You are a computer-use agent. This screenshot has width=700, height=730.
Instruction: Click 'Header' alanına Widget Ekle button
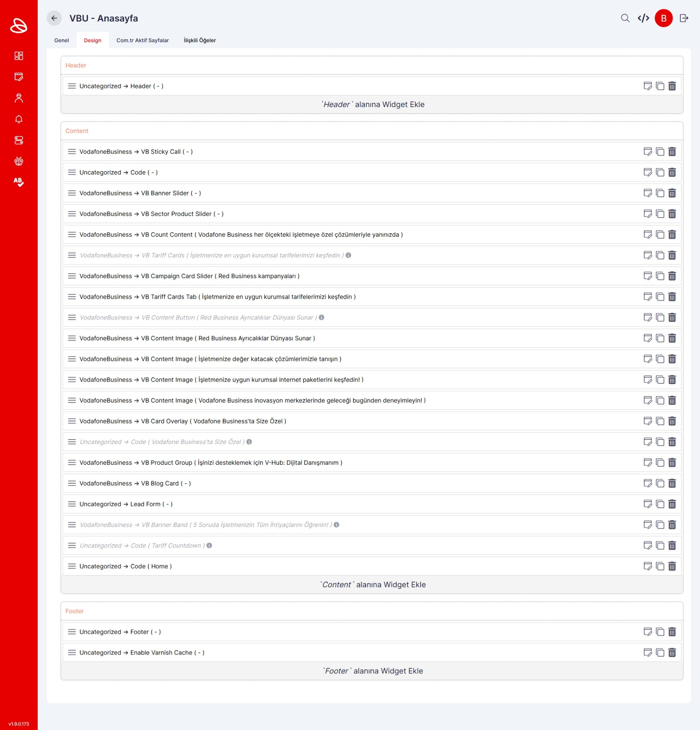point(372,104)
